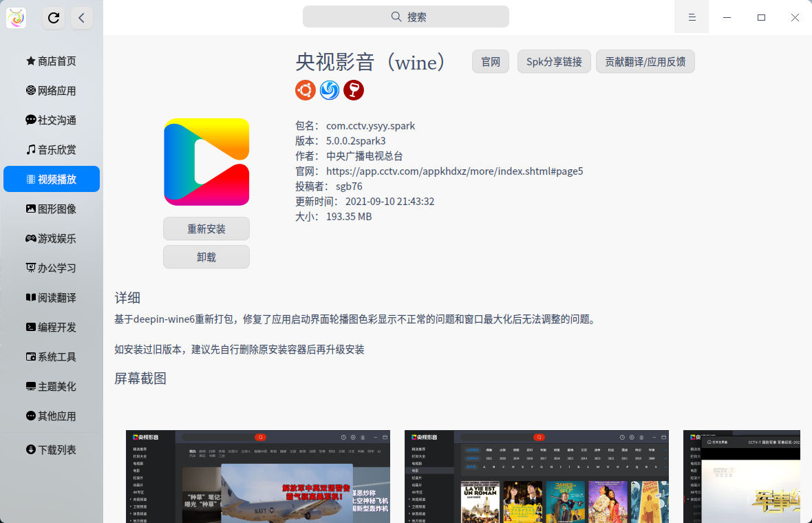Viewport: 812px width, 523px height.
Task: Select 其他应用 category
Action: tap(52, 416)
